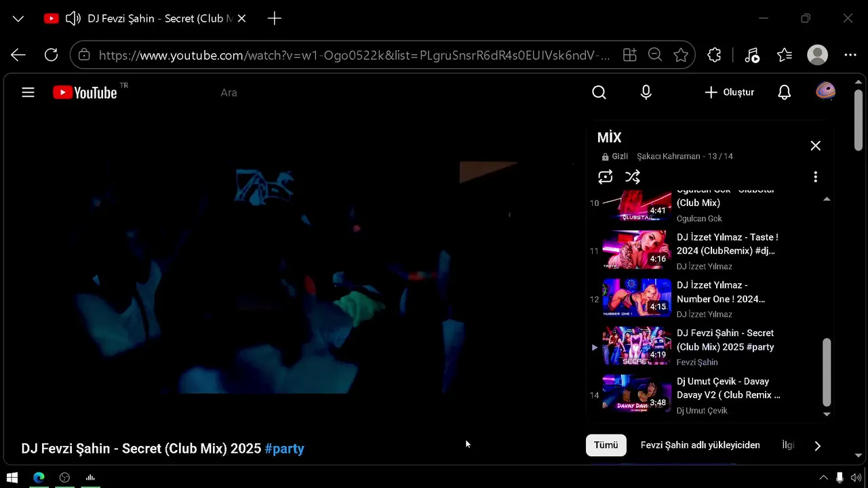Click the page vertical scrollbar thumb

(x=859, y=120)
